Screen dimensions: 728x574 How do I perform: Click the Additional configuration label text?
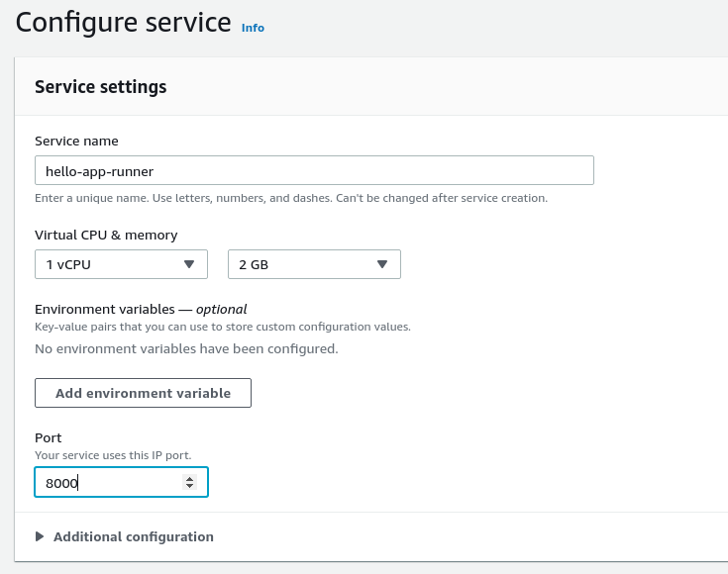click(134, 536)
